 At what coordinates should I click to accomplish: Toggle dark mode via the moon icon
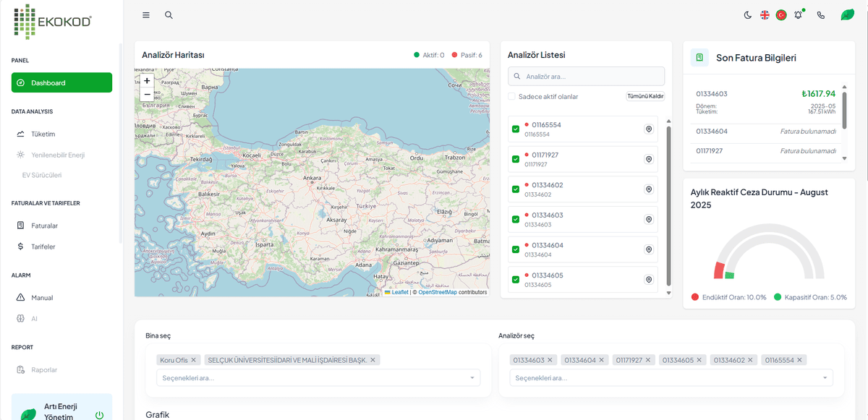[x=748, y=14]
